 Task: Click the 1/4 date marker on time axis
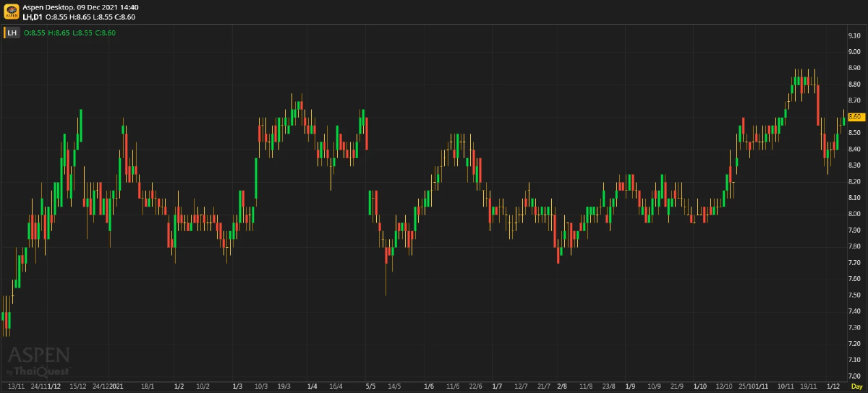pyautogui.click(x=312, y=386)
